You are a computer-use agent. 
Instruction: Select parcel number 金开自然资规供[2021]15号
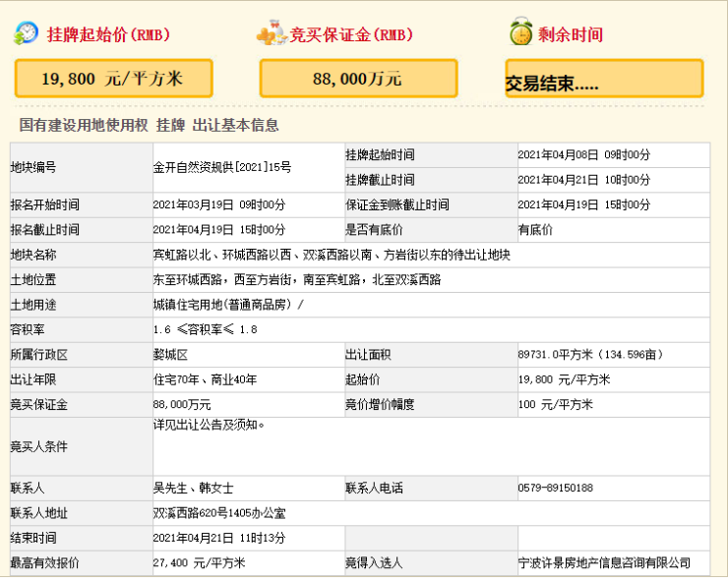click(222, 167)
